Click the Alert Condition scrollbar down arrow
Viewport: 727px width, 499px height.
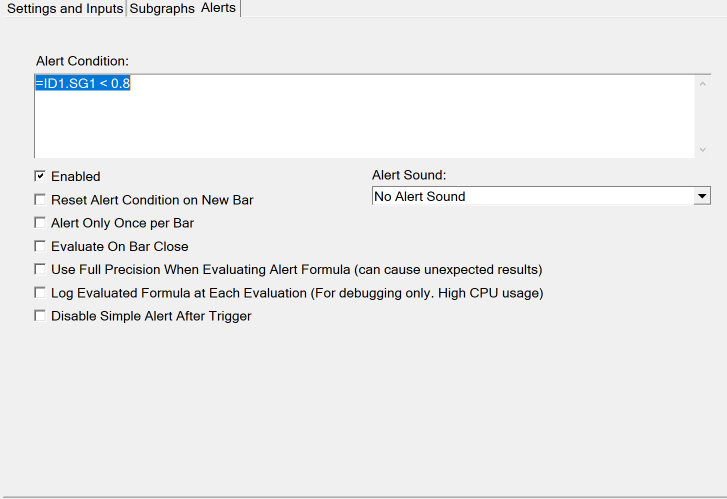[x=702, y=149]
